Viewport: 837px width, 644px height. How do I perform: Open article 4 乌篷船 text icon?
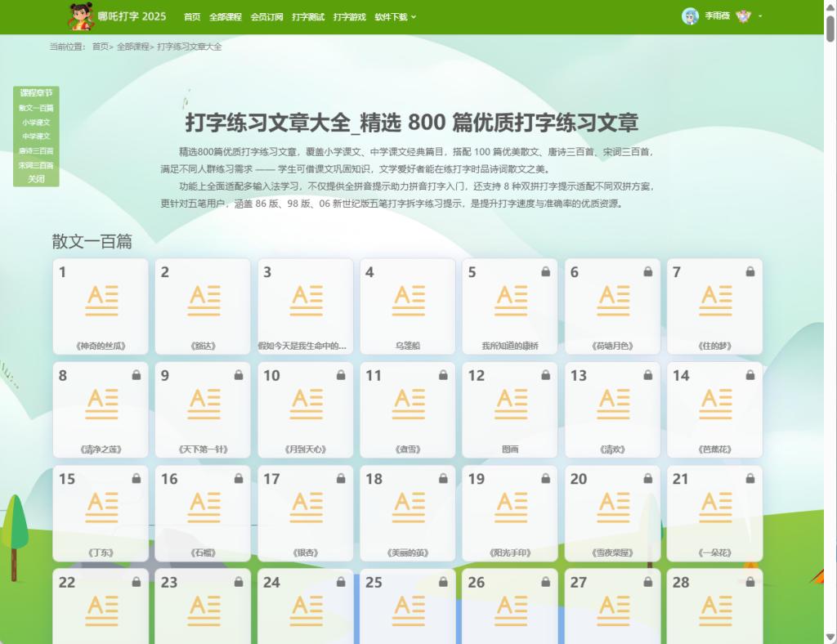408,300
